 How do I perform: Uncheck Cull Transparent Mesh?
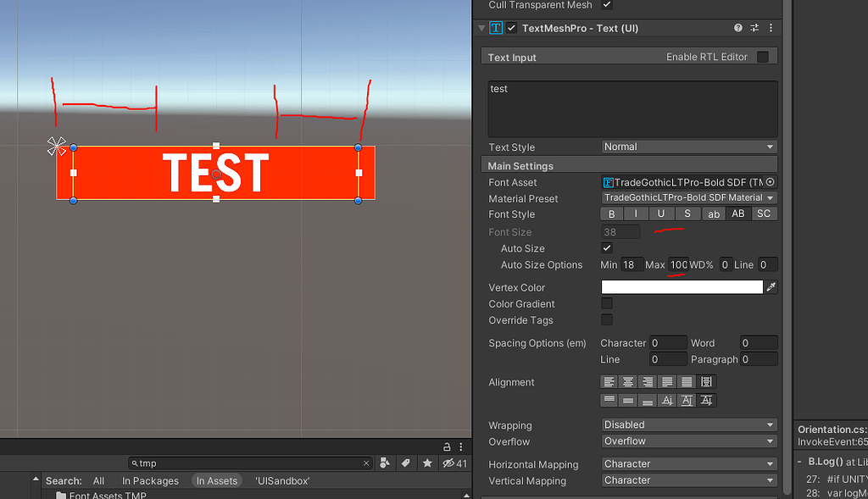(606, 5)
